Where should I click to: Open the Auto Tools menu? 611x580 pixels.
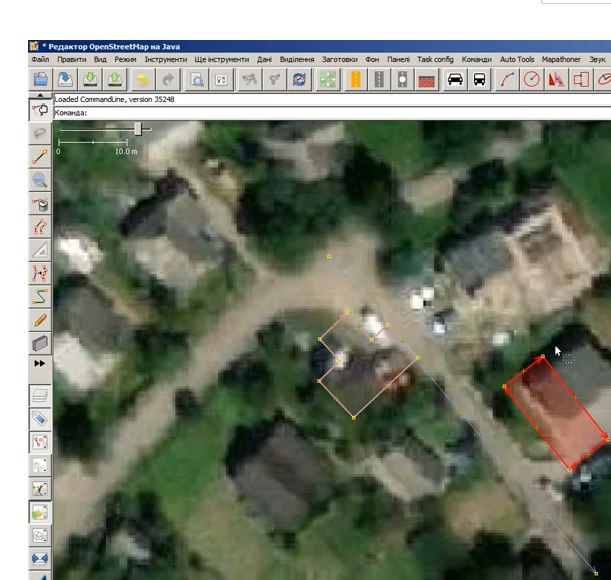pos(517,59)
